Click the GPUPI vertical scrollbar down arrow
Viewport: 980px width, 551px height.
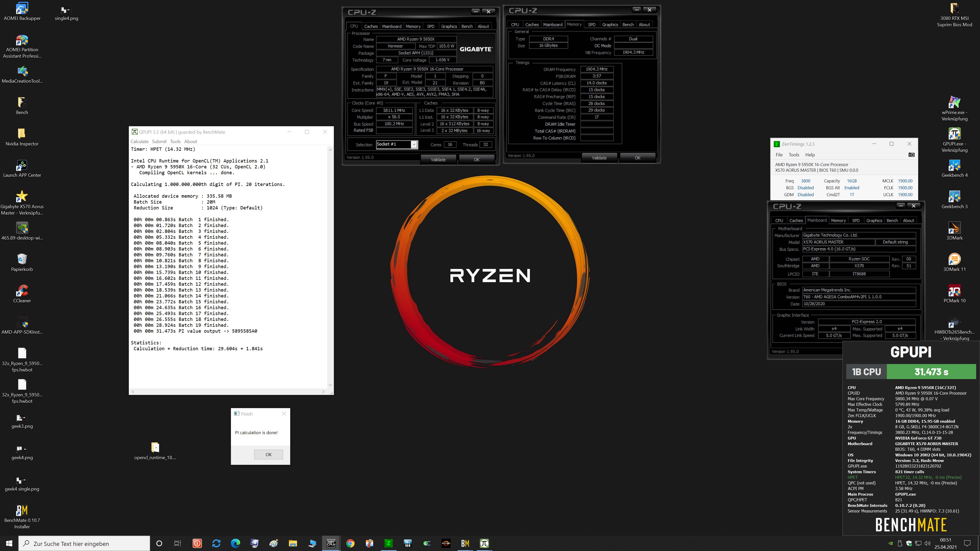point(330,385)
